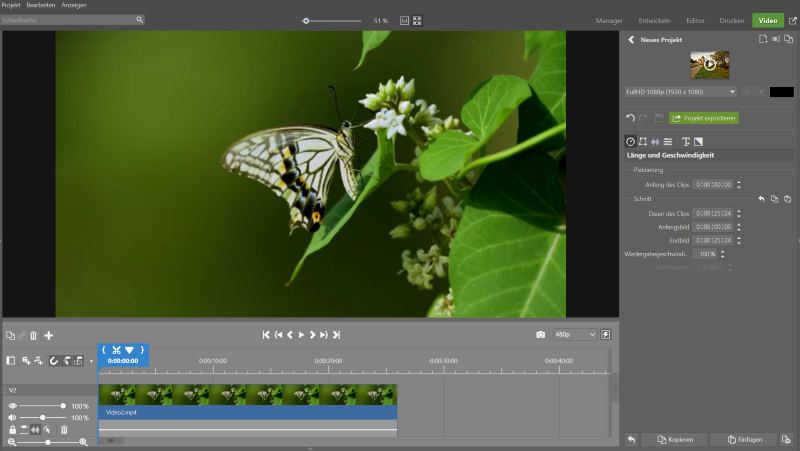800x451 pixels.
Task: Click the Einfügen button
Action: tap(744, 439)
